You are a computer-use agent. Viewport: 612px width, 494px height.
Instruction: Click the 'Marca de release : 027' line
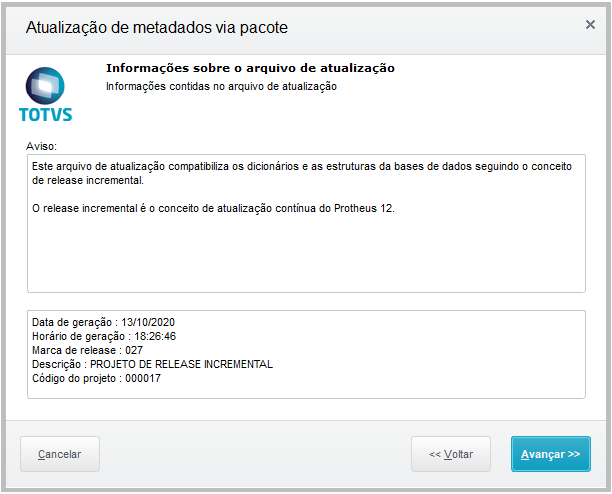click(87, 350)
